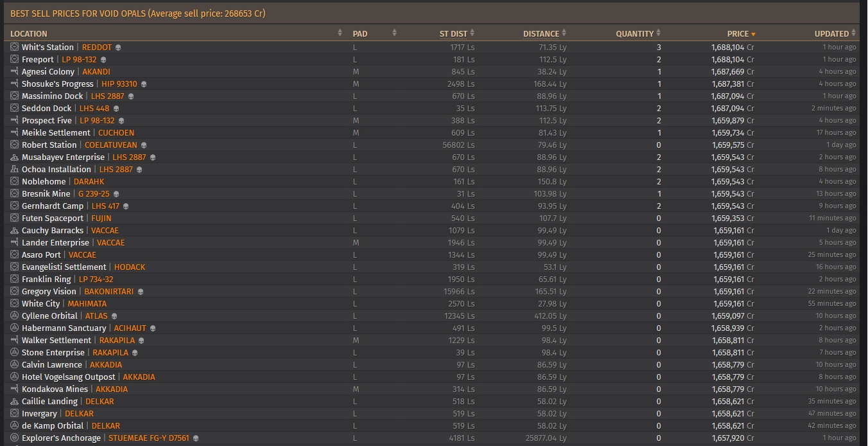
Task: Open Caillie Landing station link
Action: [x=49, y=401]
